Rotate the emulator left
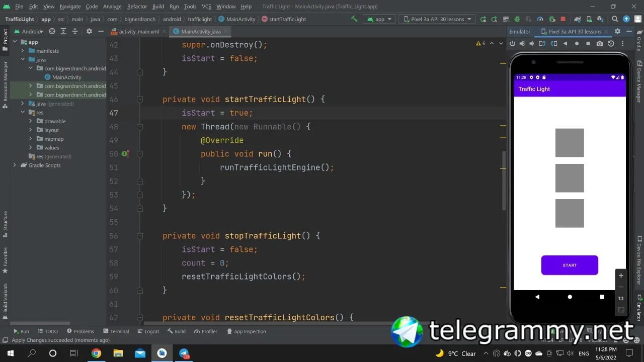The height and width of the screenshot is (362, 644). (542, 44)
